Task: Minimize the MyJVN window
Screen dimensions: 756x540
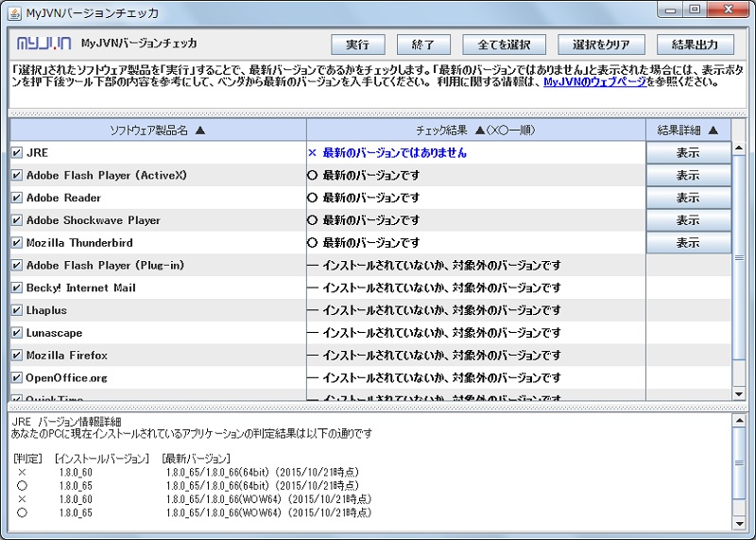Action: [x=671, y=10]
